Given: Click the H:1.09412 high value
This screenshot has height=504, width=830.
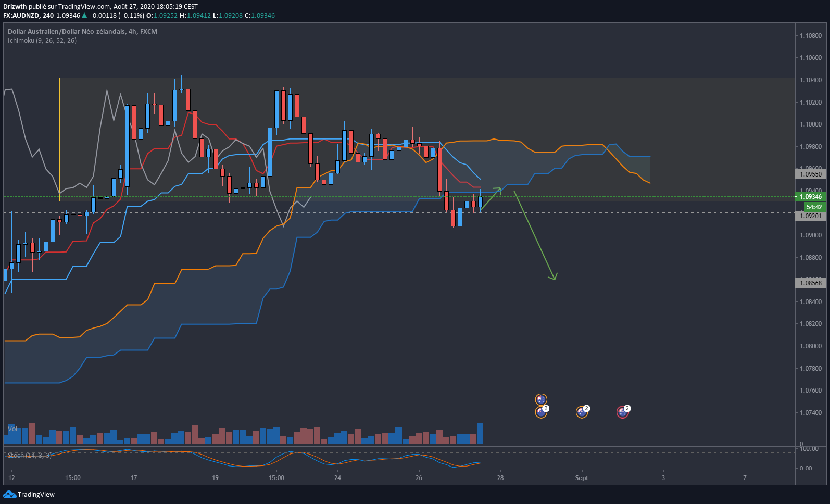Looking at the screenshot, I should click(195, 16).
